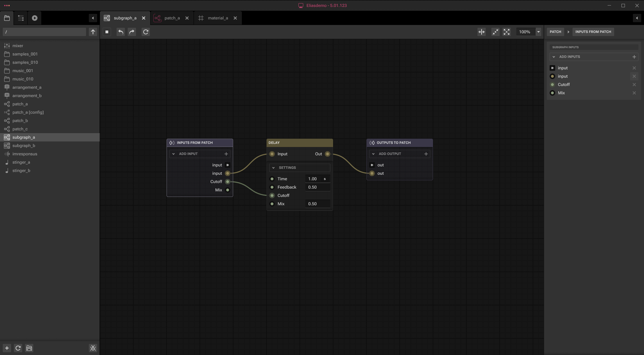Click the play circle tab icon
Viewport: 644px width, 355px height.
[35, 18]
